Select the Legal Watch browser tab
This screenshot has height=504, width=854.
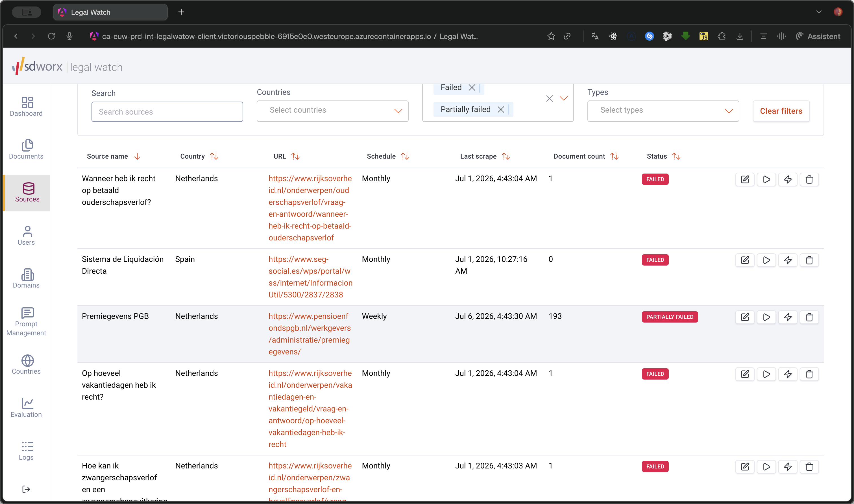110,12
